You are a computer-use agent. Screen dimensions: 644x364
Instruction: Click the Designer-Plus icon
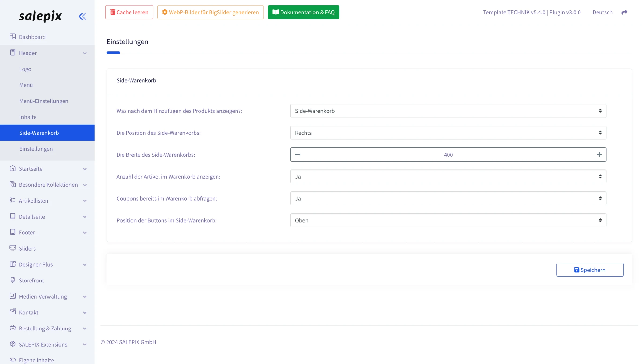pos(13,264)
